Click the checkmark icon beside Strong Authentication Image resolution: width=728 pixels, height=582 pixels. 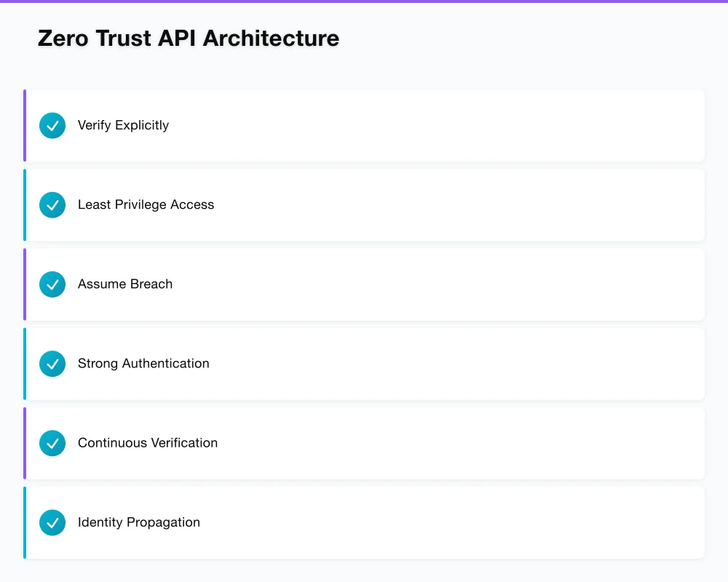pyautogui.click(x=52, y=363)
